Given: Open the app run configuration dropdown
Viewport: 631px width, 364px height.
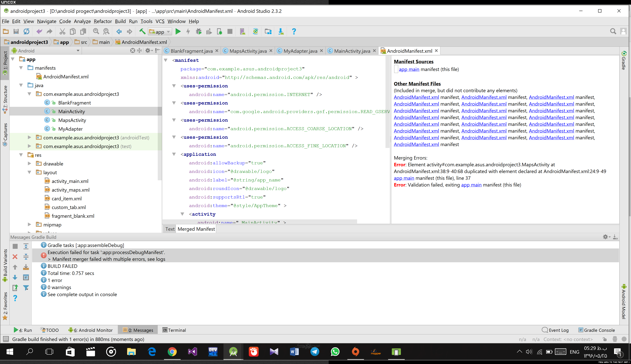Looking at the screenshot, I should pos(160,32).
